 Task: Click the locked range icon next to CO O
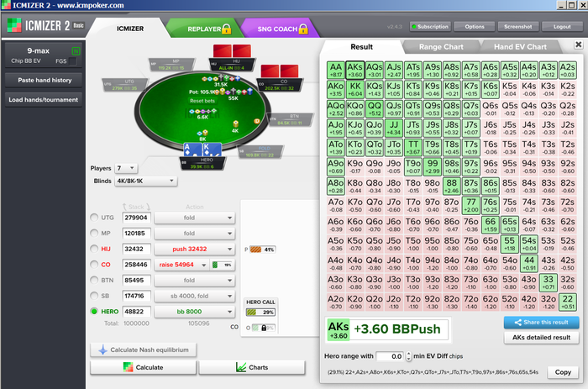coord(263,328)
